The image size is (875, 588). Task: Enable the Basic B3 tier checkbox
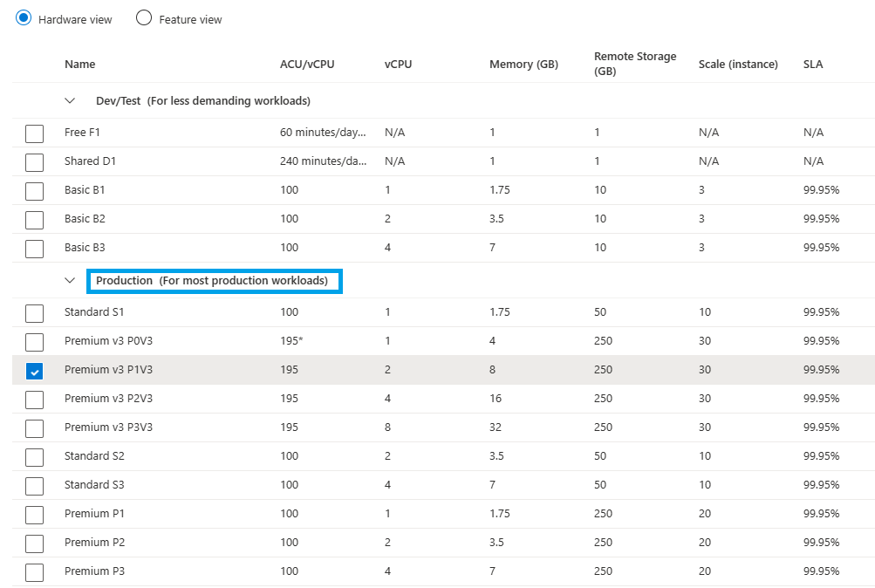34,249
